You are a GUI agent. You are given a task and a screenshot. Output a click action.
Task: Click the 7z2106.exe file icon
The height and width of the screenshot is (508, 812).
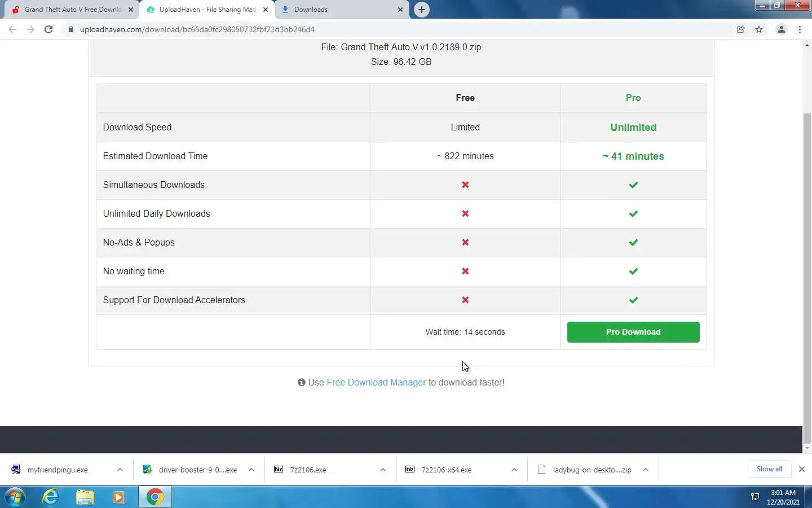pyautogui.click(x=279, y=469)
